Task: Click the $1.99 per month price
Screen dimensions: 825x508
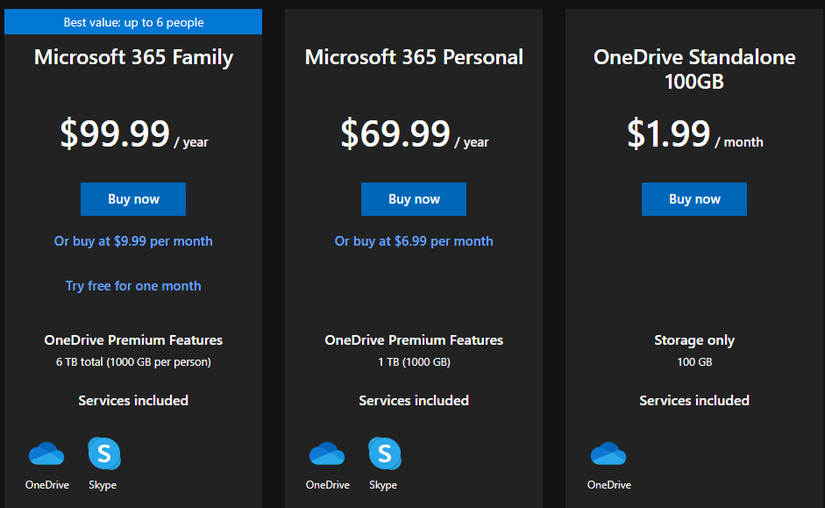Action: click(694, 134)
